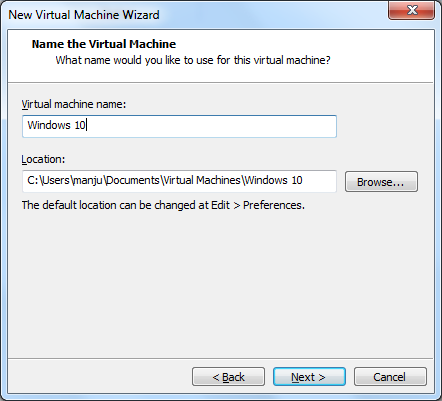This screenshot has height=401, width=442.
Task: Click the 'Virtual machine name:' label
Action: (x=74, y=104)
